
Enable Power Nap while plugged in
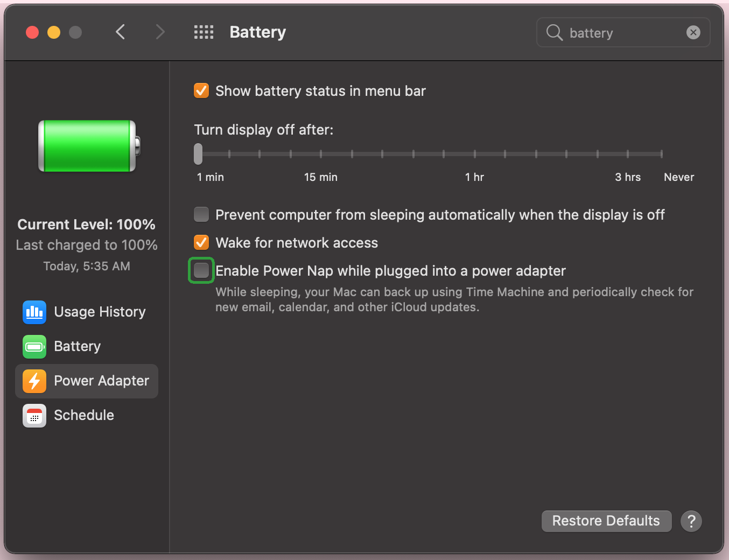(201, 270)
